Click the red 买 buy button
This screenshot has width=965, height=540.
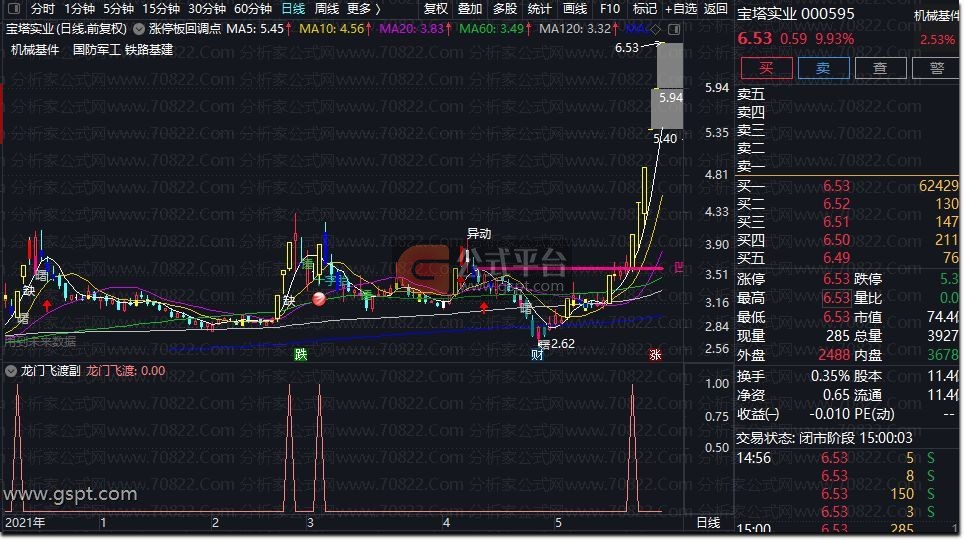click(x=766, y=68)
